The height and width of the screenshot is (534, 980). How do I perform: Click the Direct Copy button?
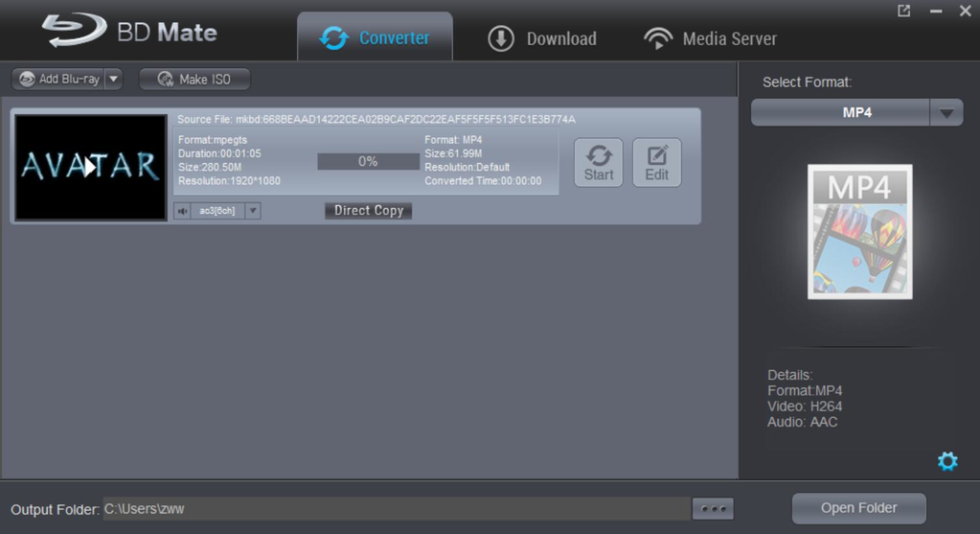369,211
